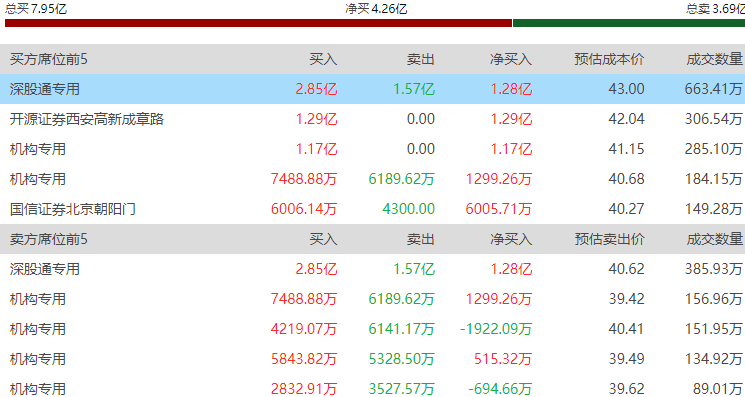Click 卖出 header in 卖方席位前5 section
745x397 pixels.
point(421,239)
